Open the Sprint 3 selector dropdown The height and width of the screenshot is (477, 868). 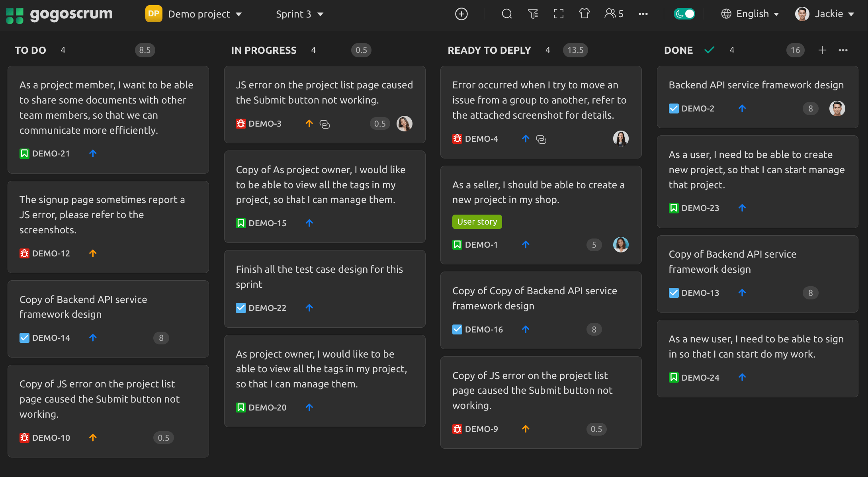299,14
